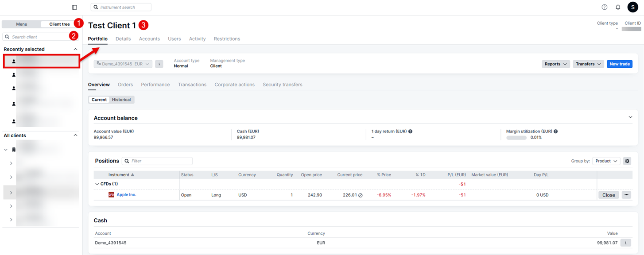644x255 pixels.
Task: Click the 1 day return info tooltip icon
Action: [x=410, y=131]
